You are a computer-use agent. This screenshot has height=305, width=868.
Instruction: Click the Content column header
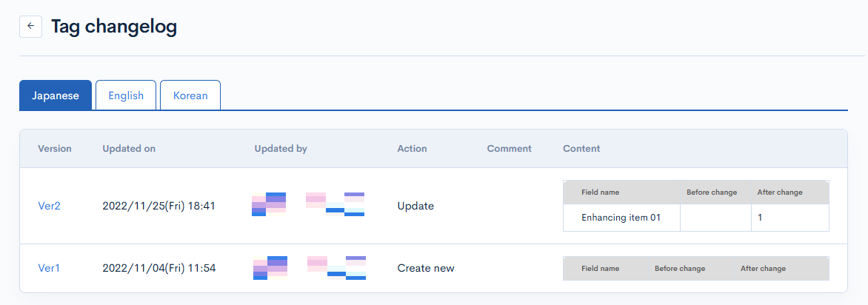pyautogui.click(x=581, y=148)
